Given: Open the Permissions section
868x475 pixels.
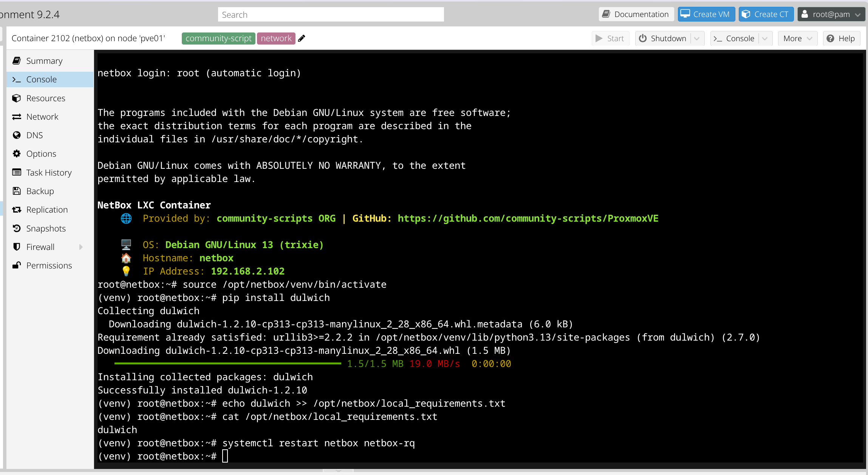Looking at the screenshot, I should coord(50,265).
